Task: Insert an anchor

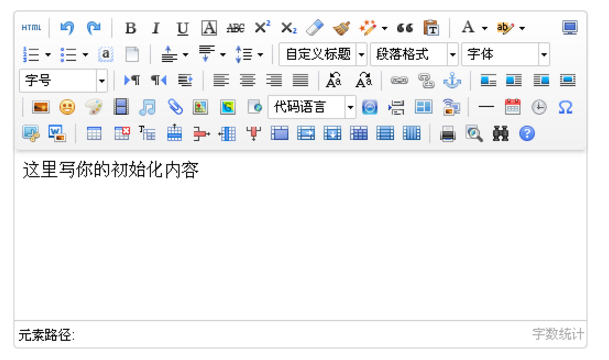Action: click(452, 80)
